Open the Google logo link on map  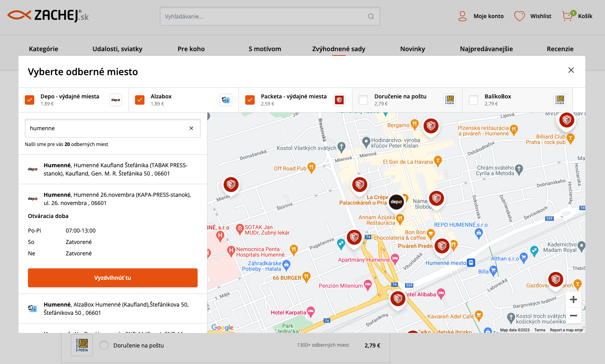(222, 327)
